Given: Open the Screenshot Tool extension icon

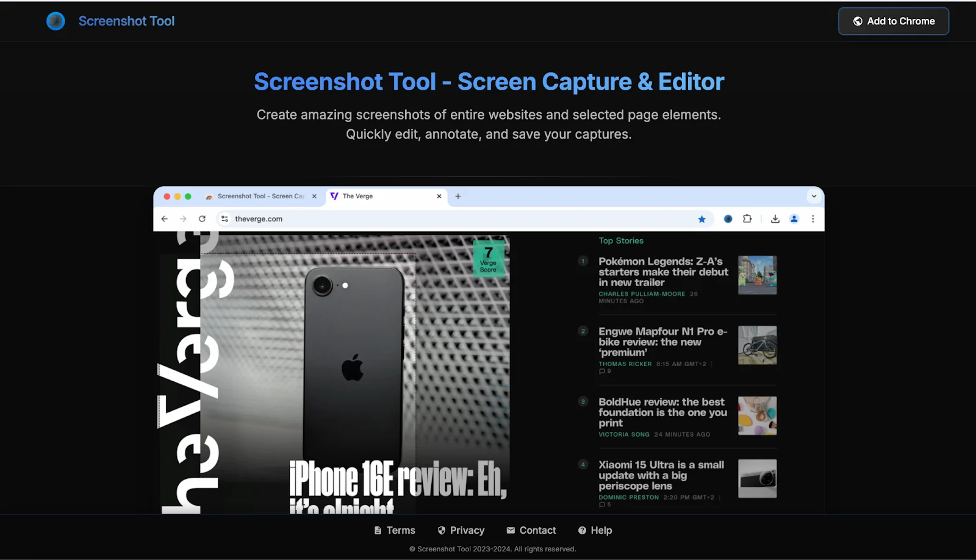Looking at the screenshot, I should tap(728, 219).
